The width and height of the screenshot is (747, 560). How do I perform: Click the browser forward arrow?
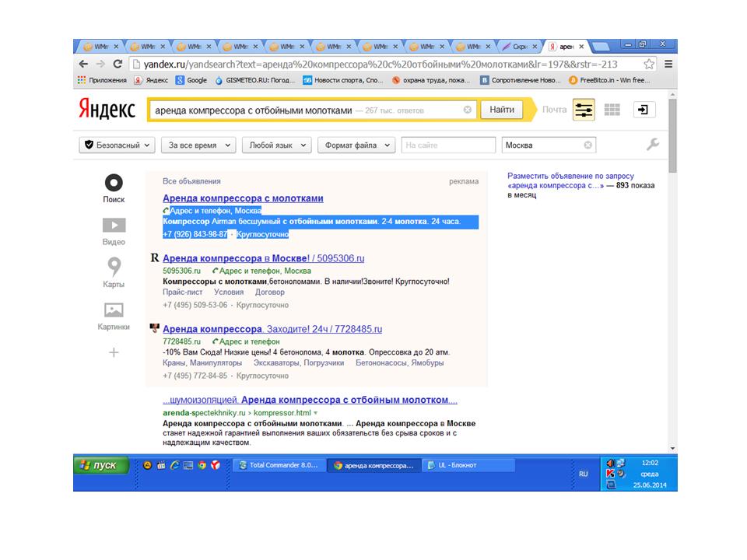(100, 64)
